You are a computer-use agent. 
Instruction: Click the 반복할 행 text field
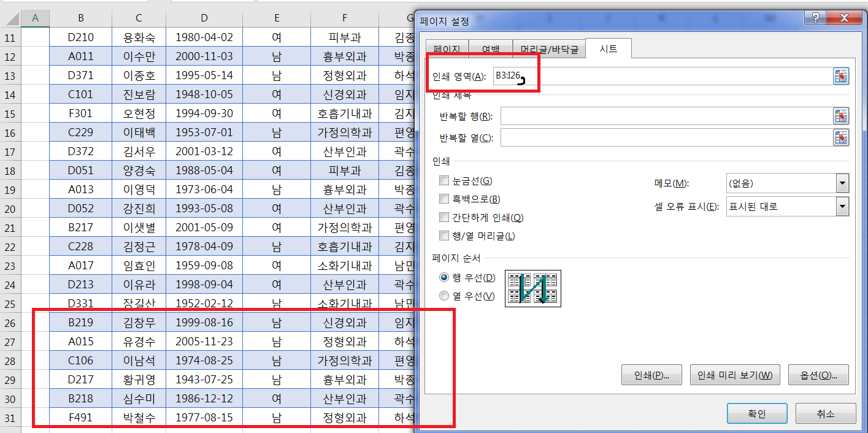pyautogui.click(x=666, y=116)
